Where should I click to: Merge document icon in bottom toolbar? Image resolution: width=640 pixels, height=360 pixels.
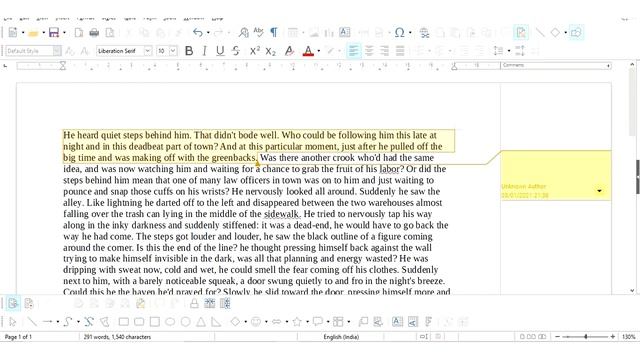pyautogui.click(x=225, y=303)
